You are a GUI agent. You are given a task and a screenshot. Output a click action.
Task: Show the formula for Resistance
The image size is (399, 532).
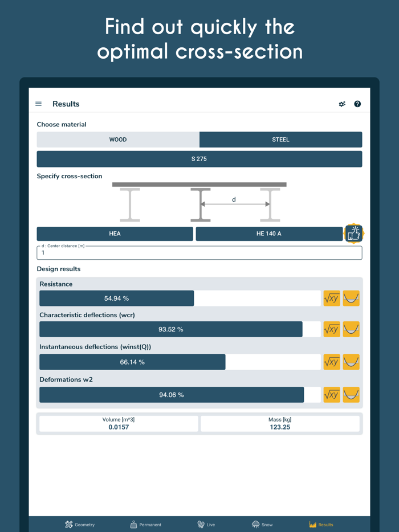coord(332,298)
